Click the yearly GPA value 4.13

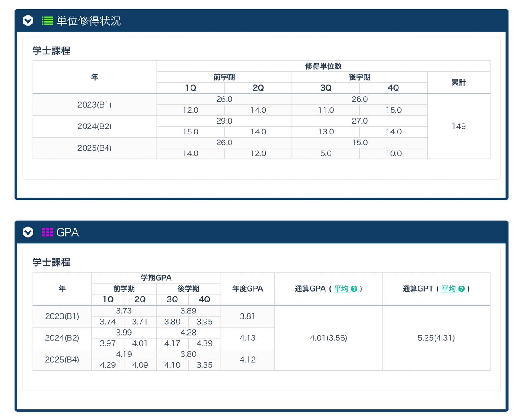(248, 338)
